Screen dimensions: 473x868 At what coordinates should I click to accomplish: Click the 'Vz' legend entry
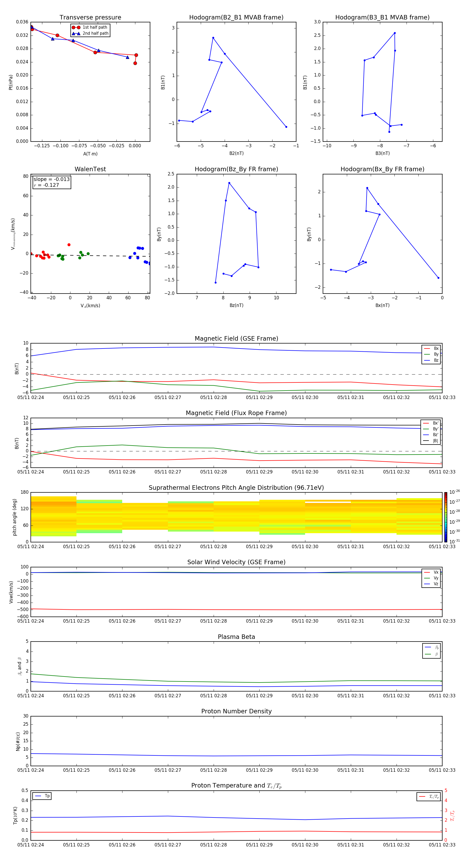pos(431,584)
